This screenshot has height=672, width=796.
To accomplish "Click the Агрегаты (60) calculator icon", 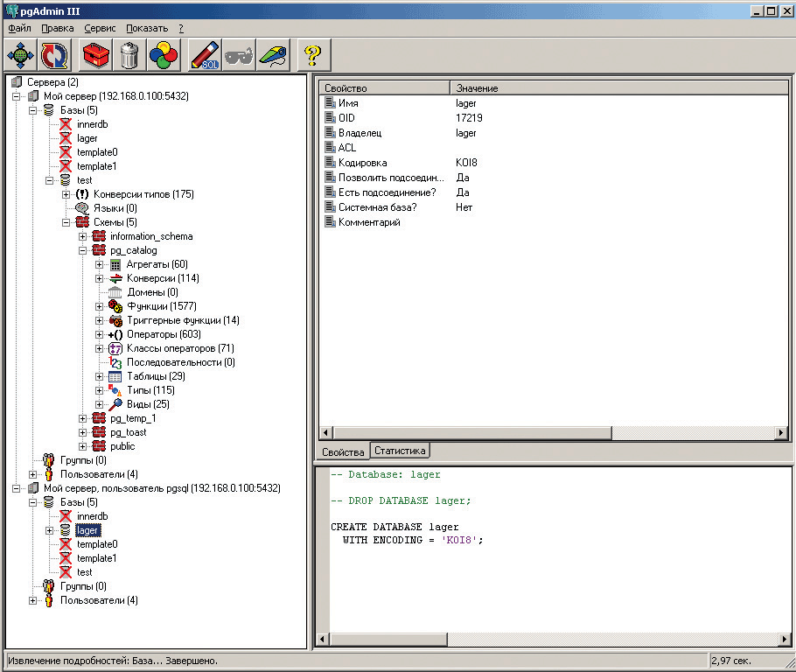I will pos(115,264).
